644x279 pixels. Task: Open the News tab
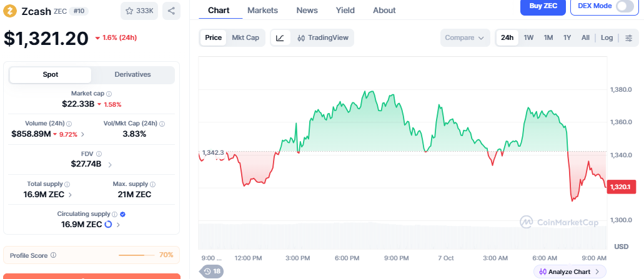pyautogui.click(x=307, y=10)
